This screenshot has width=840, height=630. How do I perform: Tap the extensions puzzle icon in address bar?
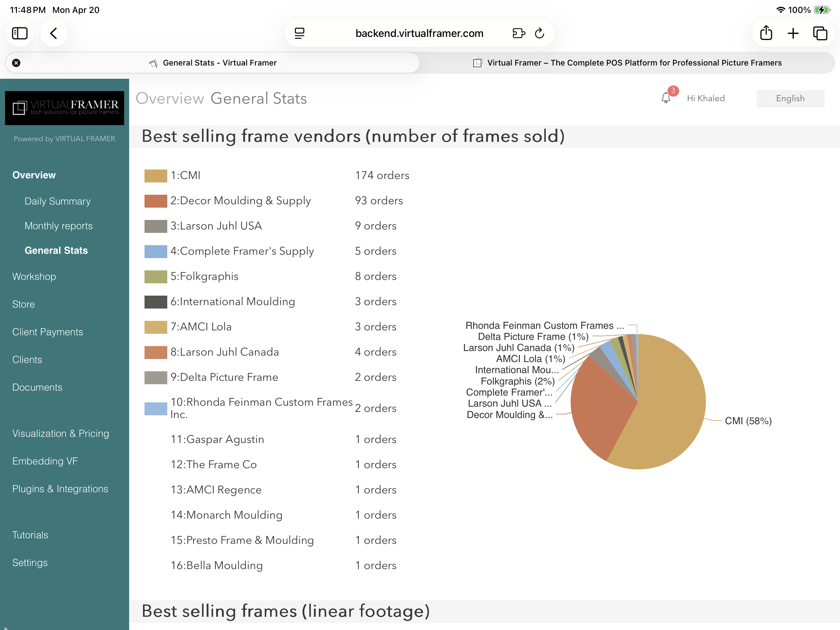(518, 34)
